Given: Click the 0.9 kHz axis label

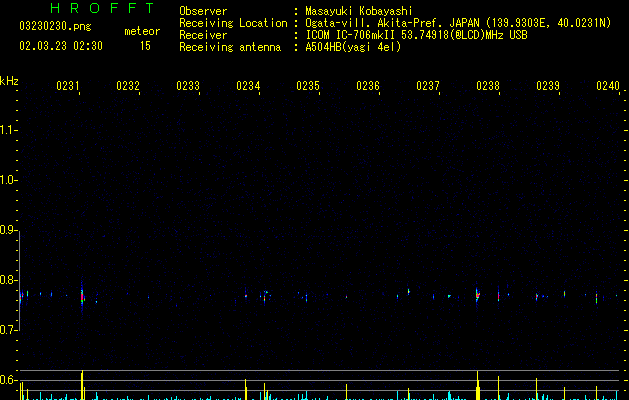Looking at the screenshot, I should click(8, 230).
